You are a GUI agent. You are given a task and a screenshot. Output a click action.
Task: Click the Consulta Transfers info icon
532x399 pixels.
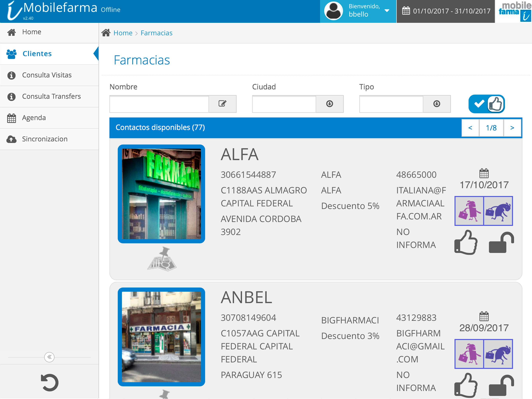tap(11, 97)
